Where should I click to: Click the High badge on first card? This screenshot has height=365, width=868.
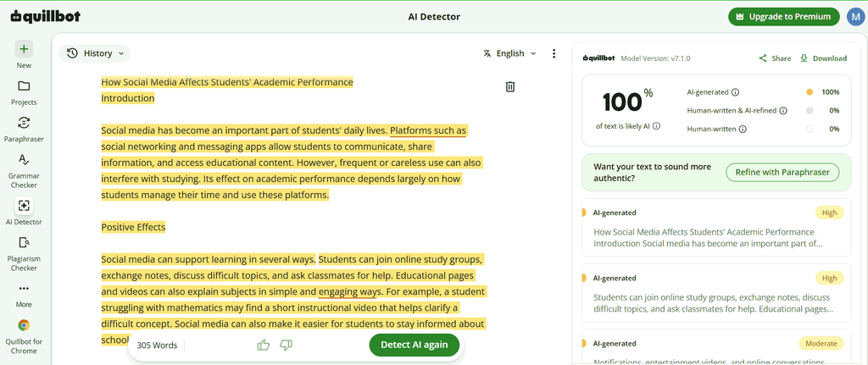[x=829, y=213]
